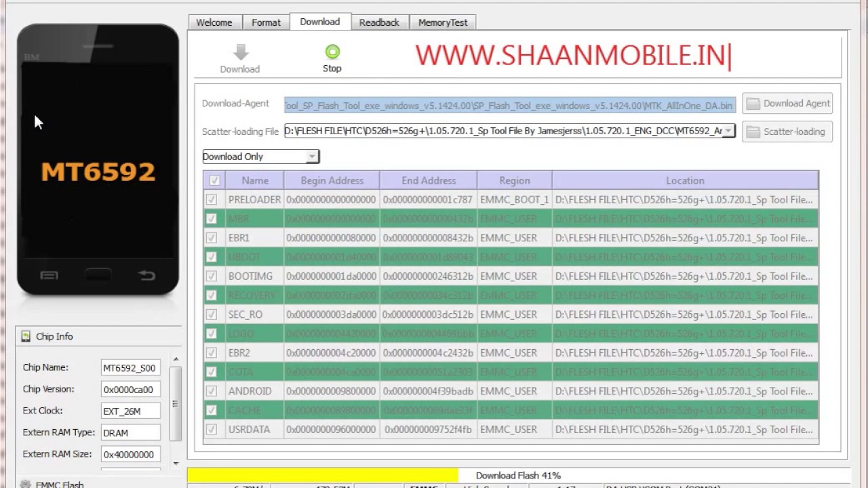Screen dimensions: 868x488
Task: Toggle the SEC_RO row checkbox
Action: click(212, 314)
